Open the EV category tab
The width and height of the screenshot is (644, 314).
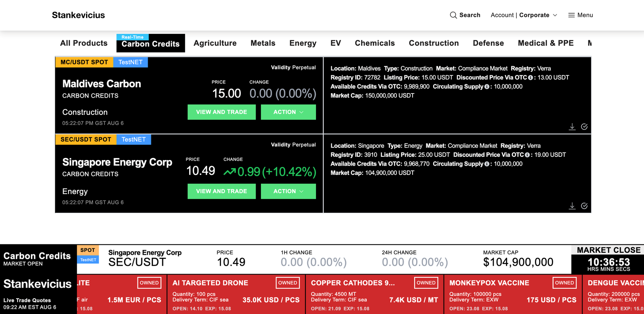coord(336,43)
